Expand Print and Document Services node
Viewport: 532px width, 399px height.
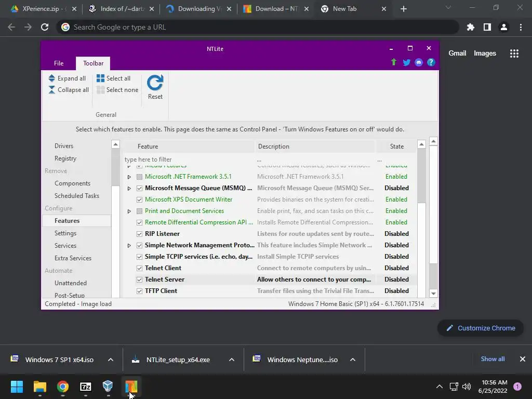click(x=129, y=211)
